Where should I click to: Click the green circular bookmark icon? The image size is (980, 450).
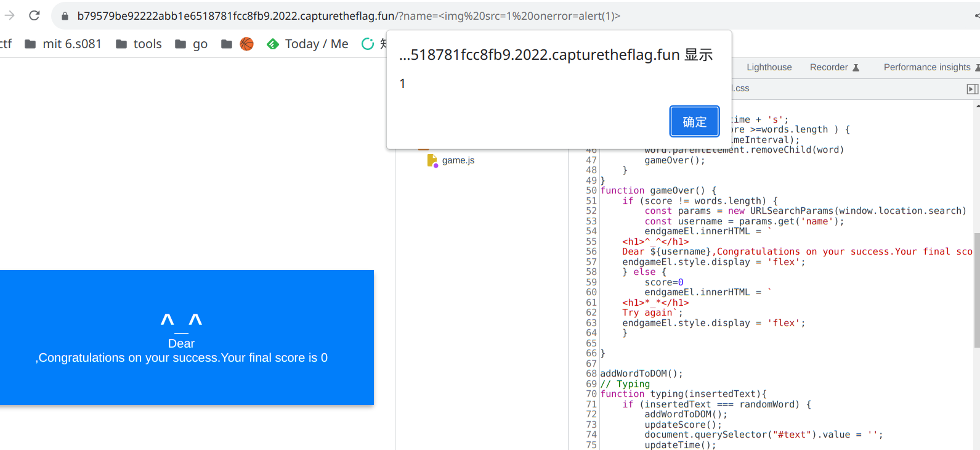tap(368, 44)
